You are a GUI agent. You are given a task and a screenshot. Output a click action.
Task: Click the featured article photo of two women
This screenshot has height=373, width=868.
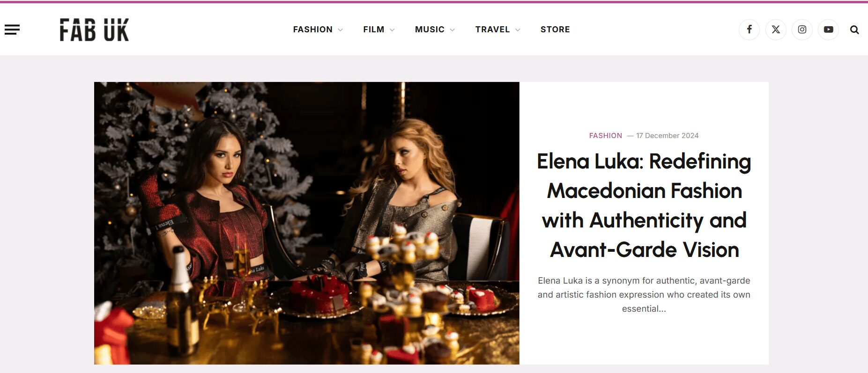pyautogui.click(x=307, y=223)
